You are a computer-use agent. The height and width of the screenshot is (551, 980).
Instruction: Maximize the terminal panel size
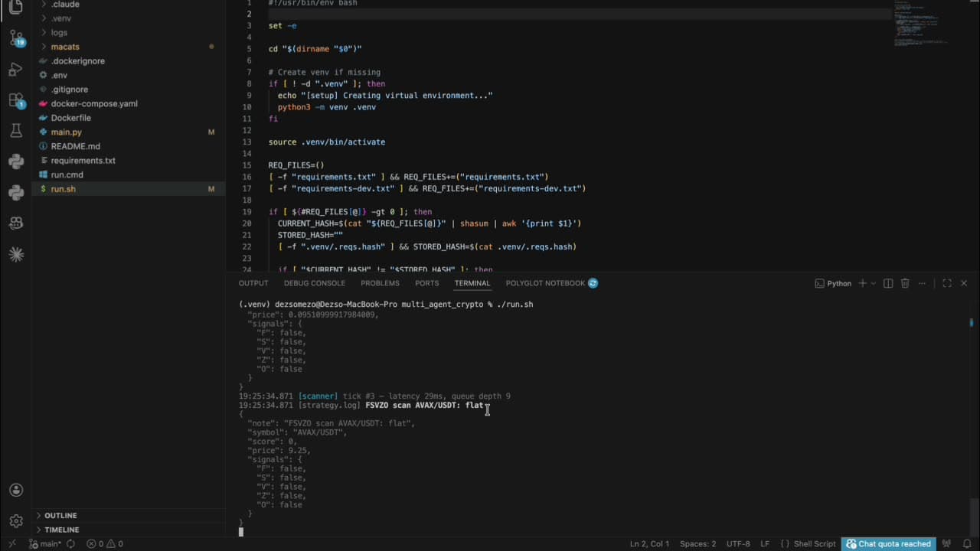947,283
